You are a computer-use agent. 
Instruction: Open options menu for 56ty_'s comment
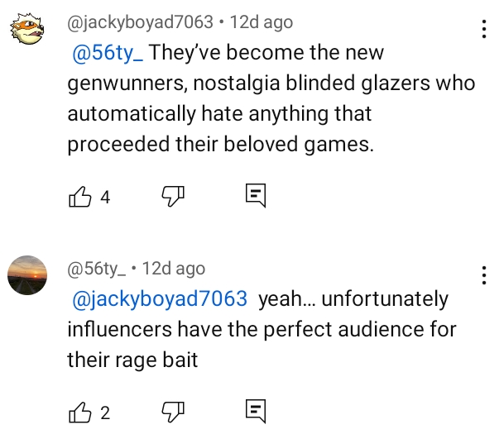click(483, 277)
